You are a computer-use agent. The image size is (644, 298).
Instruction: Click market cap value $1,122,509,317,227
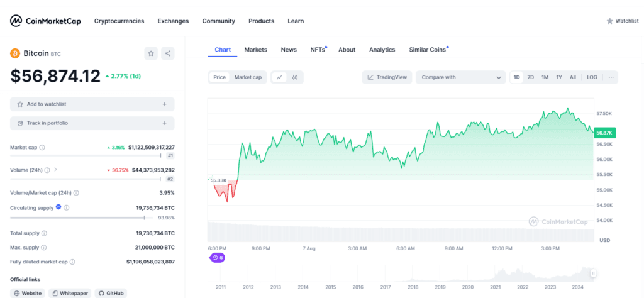(152, 147)
